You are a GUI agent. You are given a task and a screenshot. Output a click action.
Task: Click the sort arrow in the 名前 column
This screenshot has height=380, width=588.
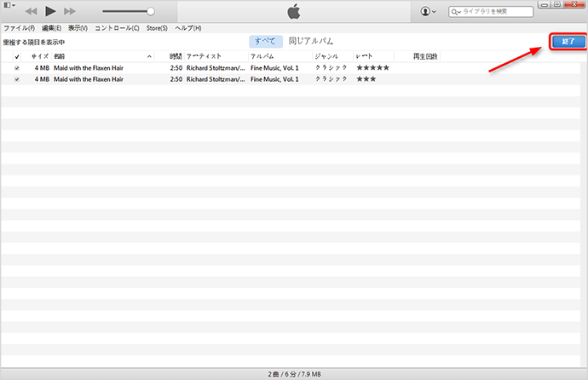coord(149,56)
